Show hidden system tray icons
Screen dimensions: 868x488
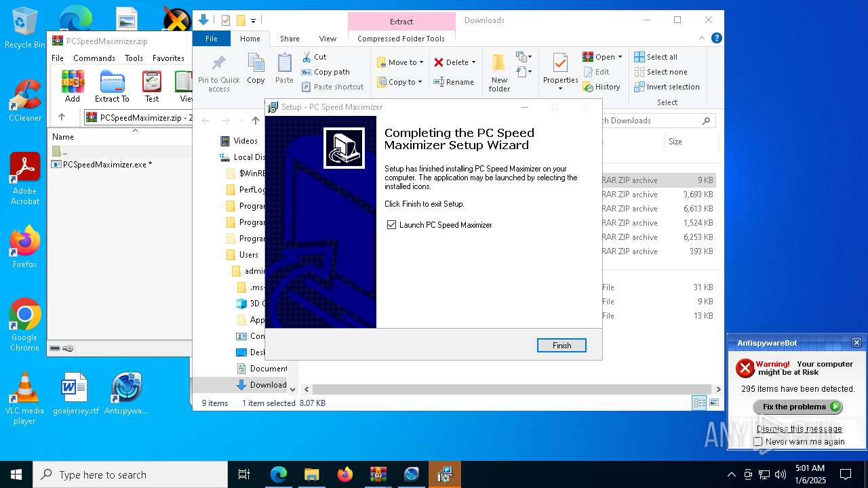point(731,474)
